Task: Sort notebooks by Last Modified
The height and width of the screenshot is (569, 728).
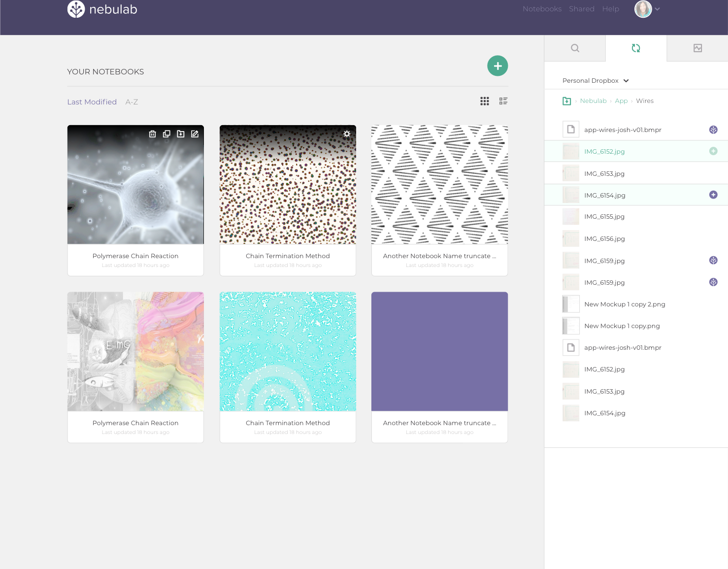Action: (92, 102)
